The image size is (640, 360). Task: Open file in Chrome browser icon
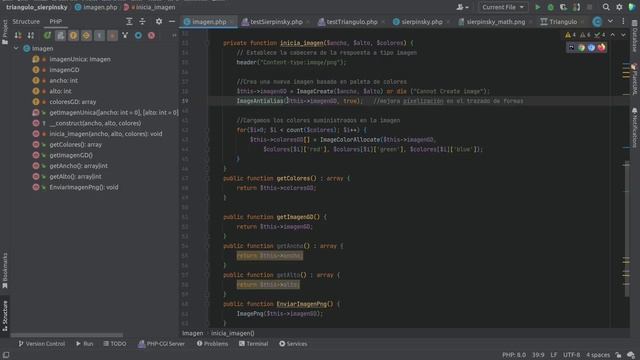coord(581,48)
